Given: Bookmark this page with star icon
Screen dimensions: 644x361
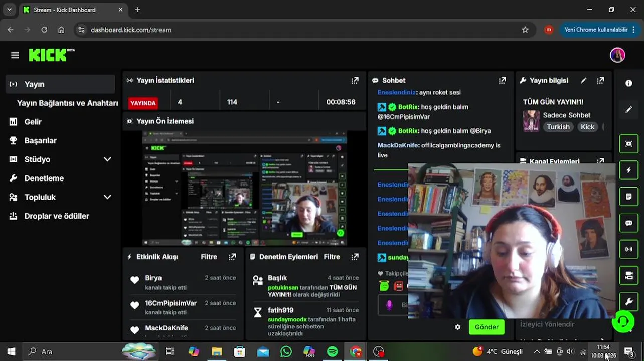Looking at the screenshot, I should (x=525, y=30).
